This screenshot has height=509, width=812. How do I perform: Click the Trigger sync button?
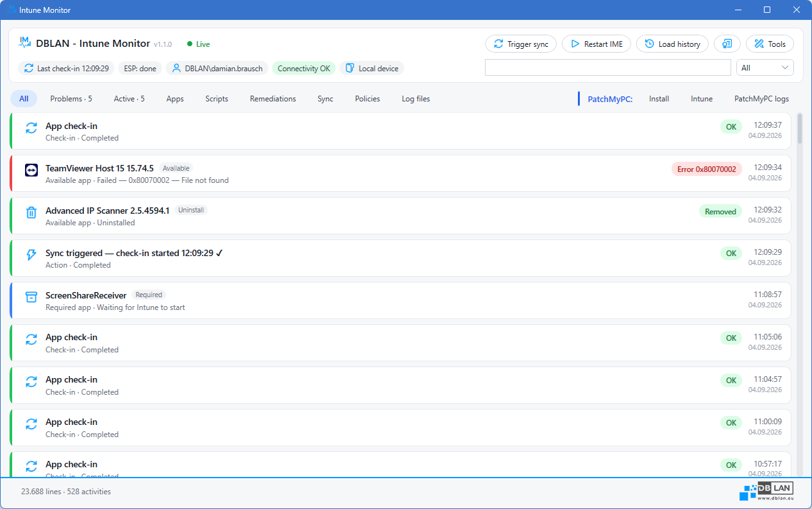[x=521, y=44]
